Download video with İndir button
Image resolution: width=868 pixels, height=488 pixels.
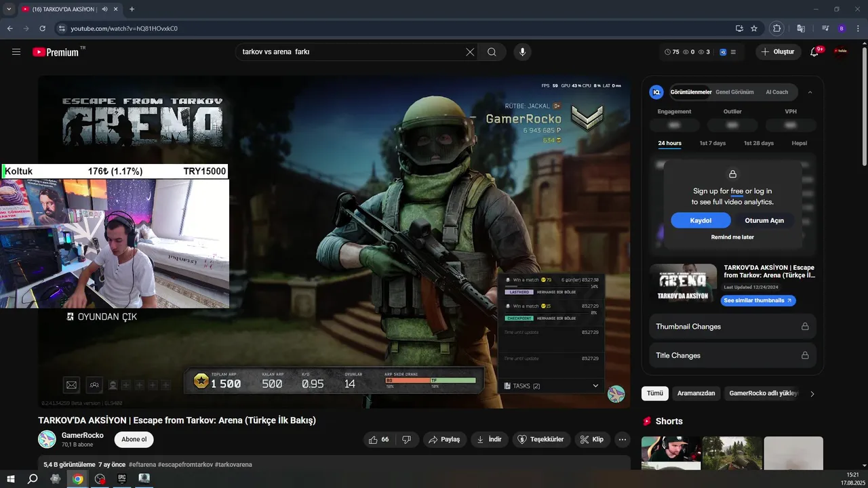tap(490, 439)
